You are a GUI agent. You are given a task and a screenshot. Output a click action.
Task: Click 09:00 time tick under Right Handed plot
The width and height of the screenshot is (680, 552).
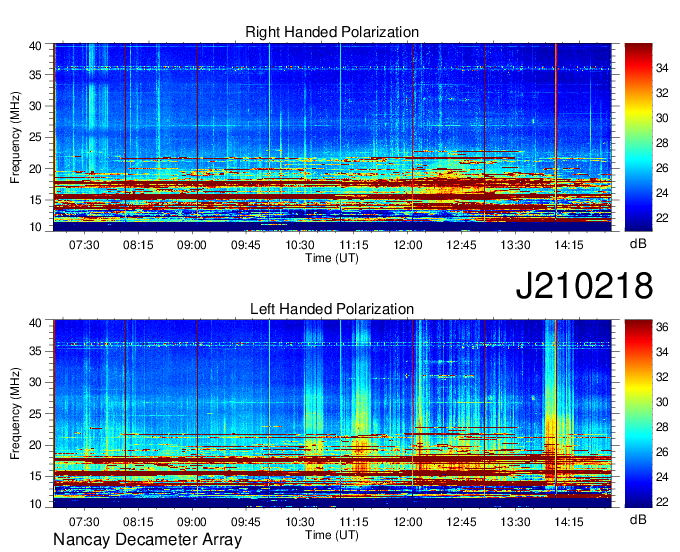click(192, 245)
